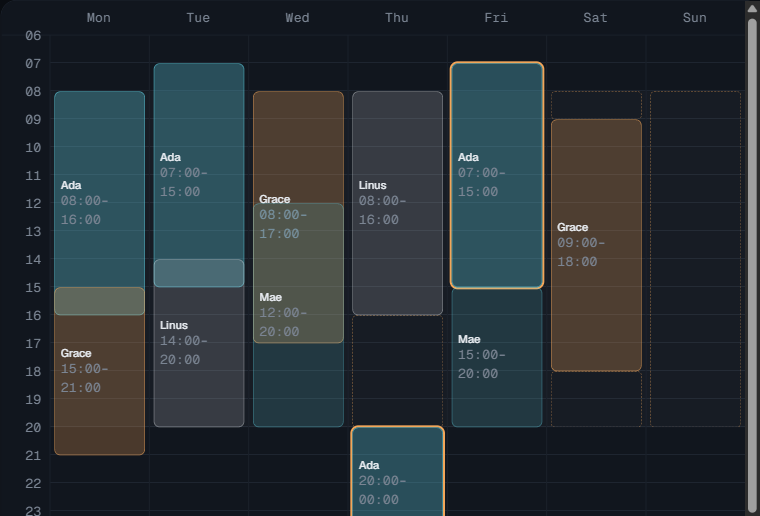
Task: Click the dashed Saturday 08:00 open slot
Action: 596,105
